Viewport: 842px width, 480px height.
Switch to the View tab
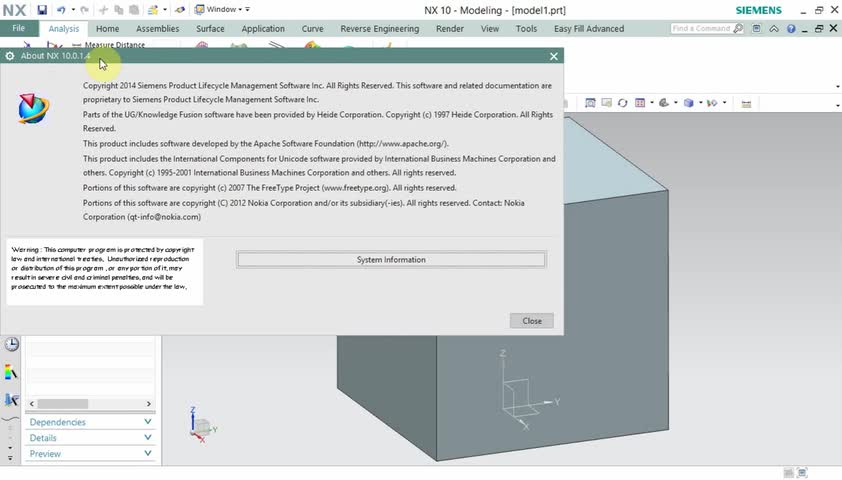click(490, 28)
